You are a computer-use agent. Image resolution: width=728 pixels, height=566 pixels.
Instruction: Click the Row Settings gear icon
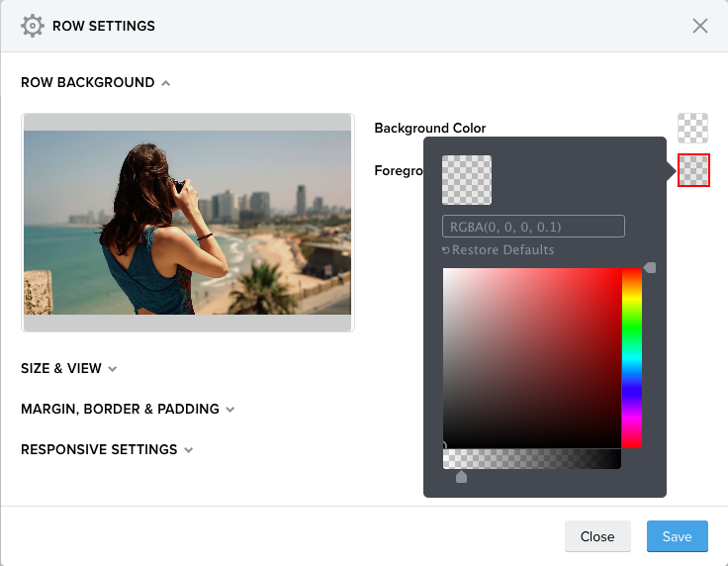tap(33, 26)
